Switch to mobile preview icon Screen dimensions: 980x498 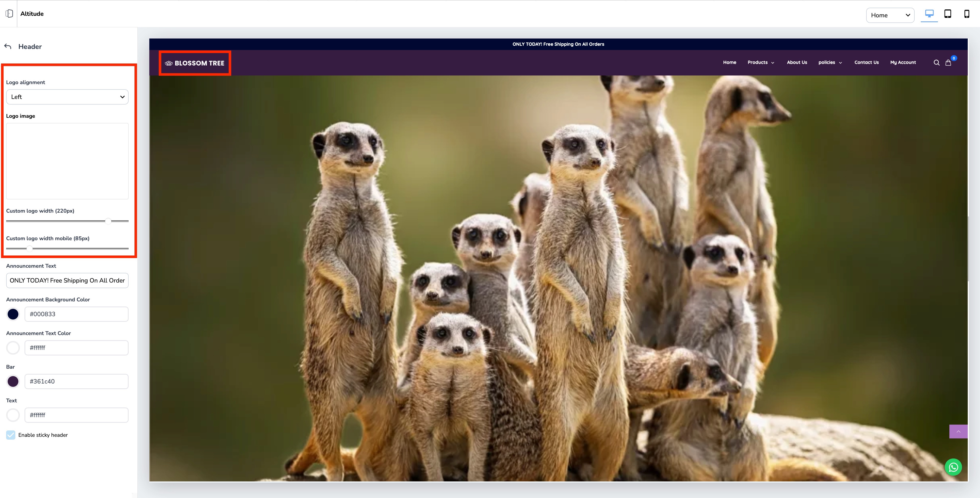pos(966,14)
